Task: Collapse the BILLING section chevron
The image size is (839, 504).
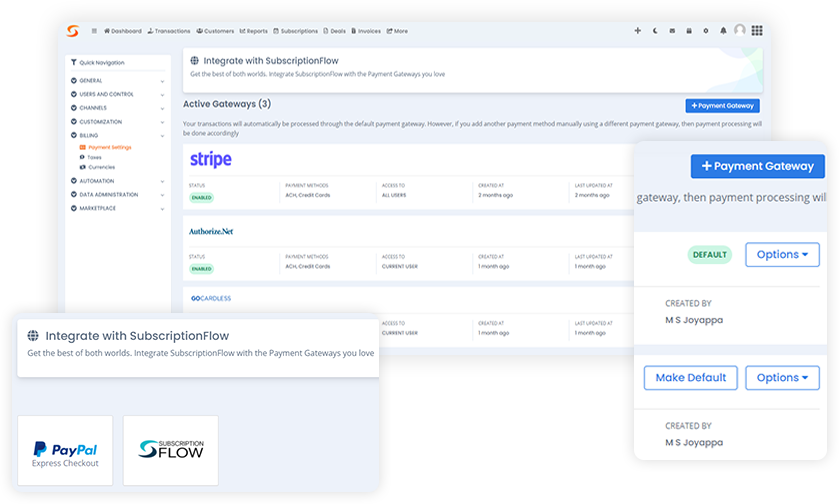Action: (x=162, y=136)
